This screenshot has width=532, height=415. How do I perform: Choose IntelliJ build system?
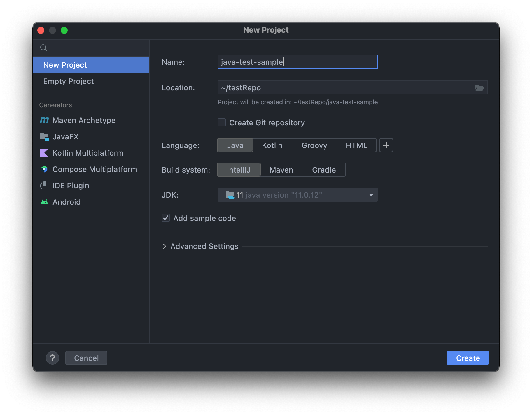(x=239, y=170)
